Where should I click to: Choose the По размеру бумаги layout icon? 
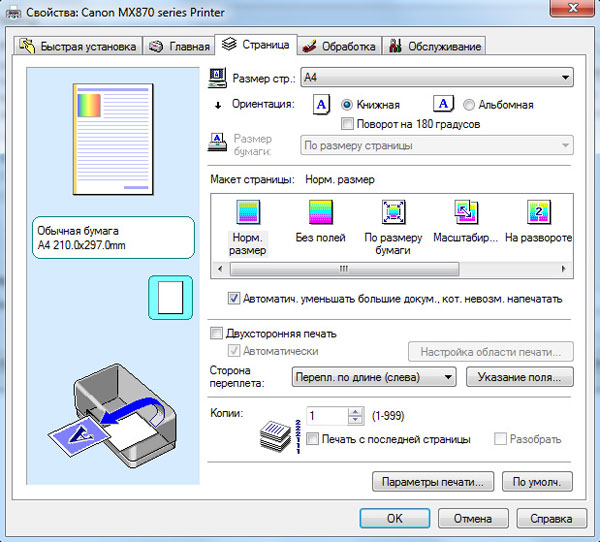(x=393, y=212)
